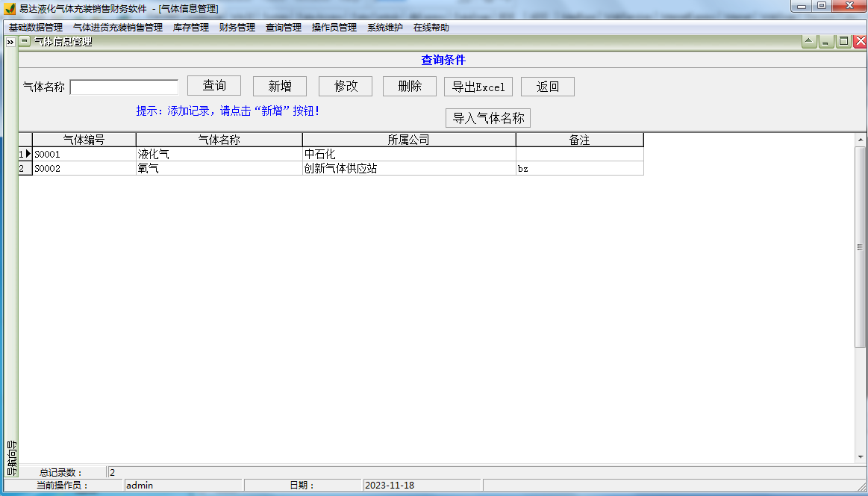Viewport: 868px width, 496px height.
Task: Click the scrollbar down arrow
Action: point(861,456)
